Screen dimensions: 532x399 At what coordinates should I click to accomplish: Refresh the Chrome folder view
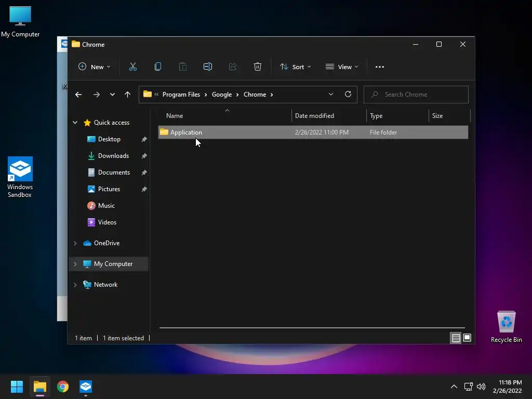pyautogui.click(x=348, y=95)
